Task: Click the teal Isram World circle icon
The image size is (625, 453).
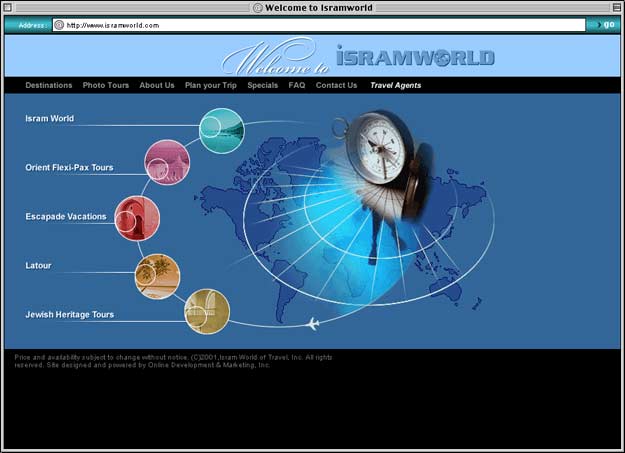Action: (222, 130)
